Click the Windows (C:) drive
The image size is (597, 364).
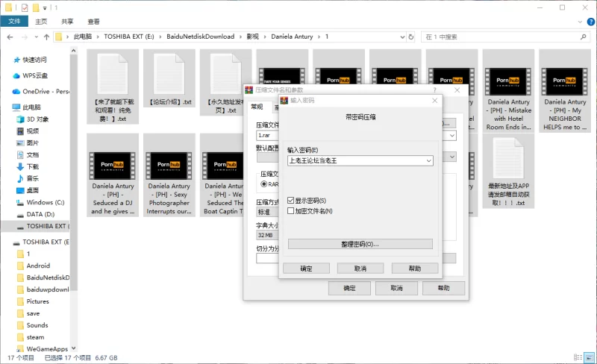pyautogui.click(x=46, y=202)
